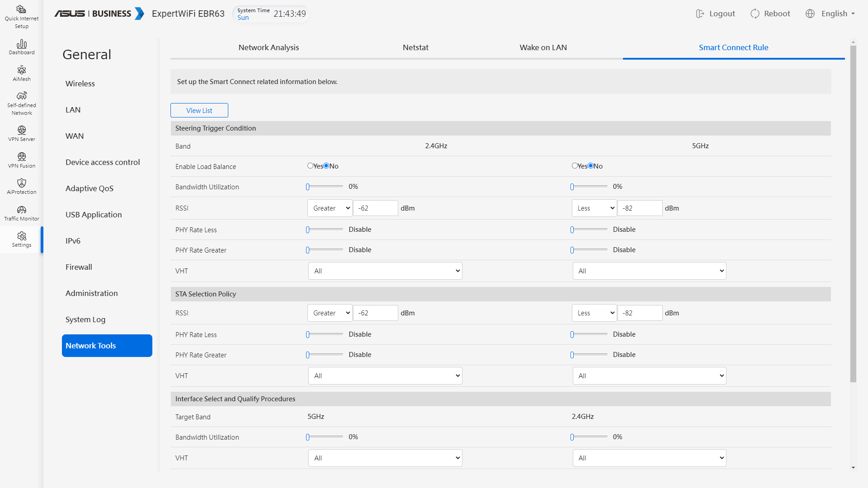
Task: Open AiProtection shield icon
Action: (21, 183)
